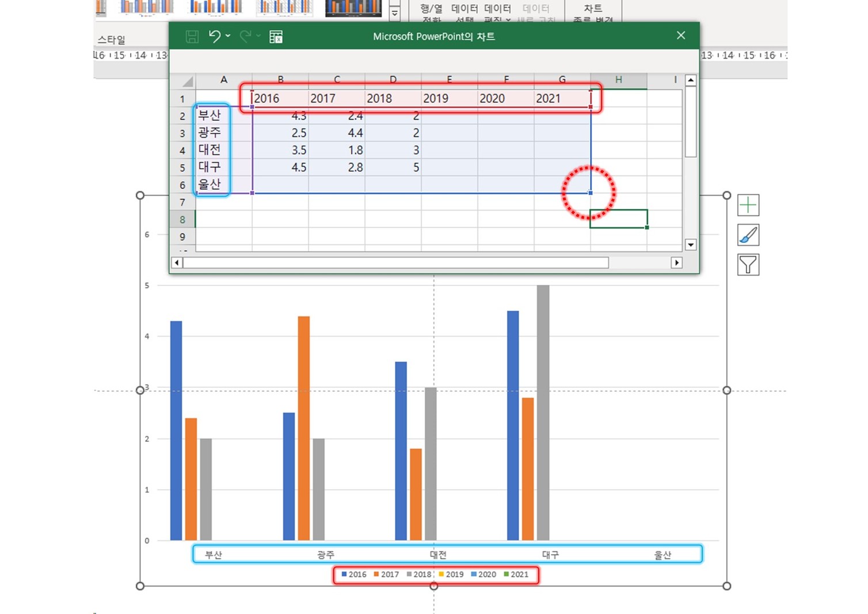Expand the chart styles gallery

click(x=395, y=12)
